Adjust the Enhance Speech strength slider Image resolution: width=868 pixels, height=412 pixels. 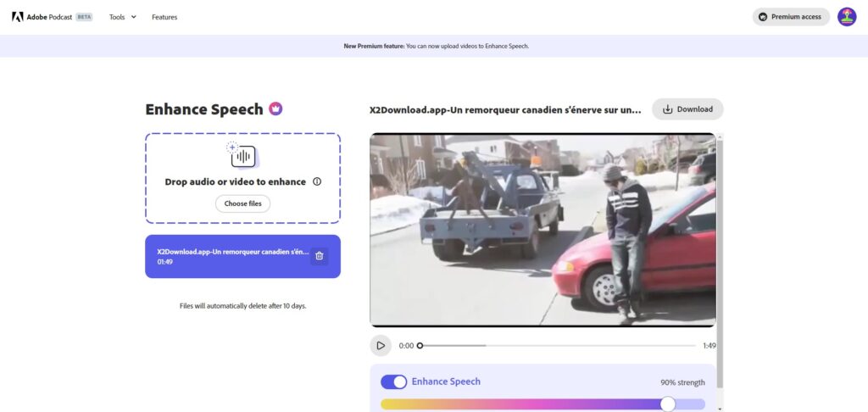click(x=542, y=404)
